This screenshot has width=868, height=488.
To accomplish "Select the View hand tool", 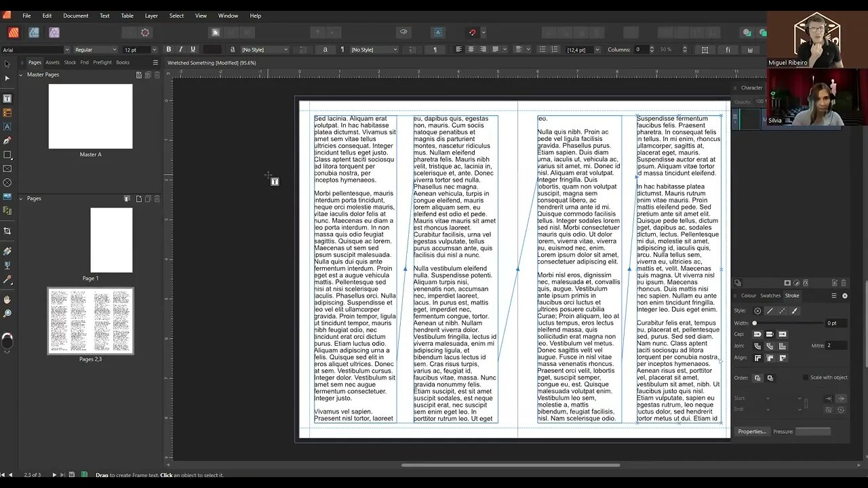I will [x=7, y=299].
